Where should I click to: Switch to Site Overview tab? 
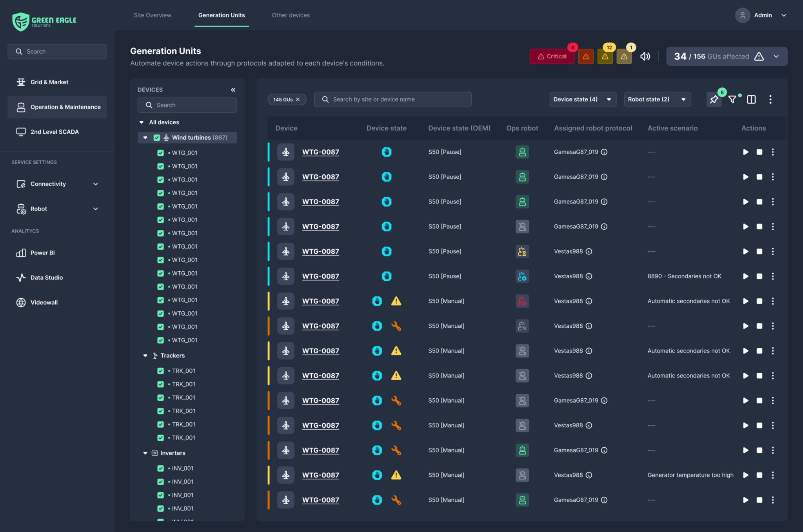tap(152, 15)
